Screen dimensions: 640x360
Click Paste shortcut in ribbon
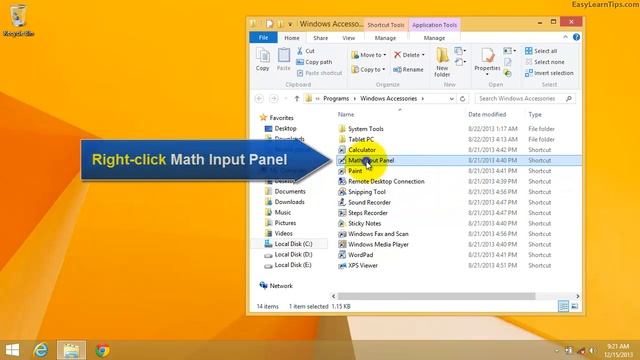click(x=319, y=73)
